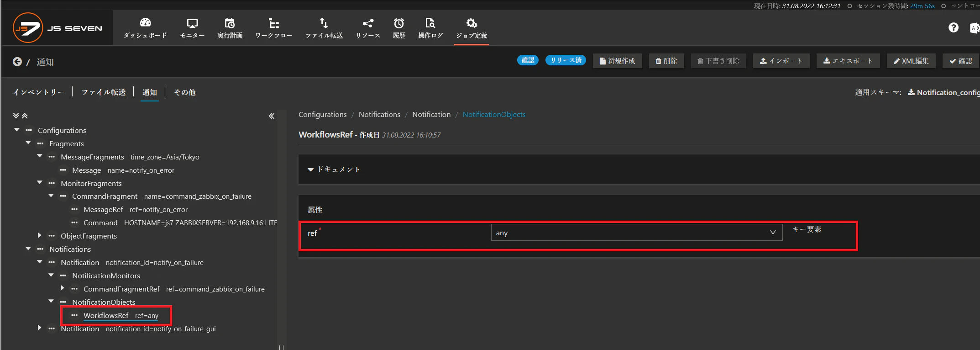Click the session remaining time 29m 56s
This screenshot has width=980, height=350.
[x=922, y=6]
